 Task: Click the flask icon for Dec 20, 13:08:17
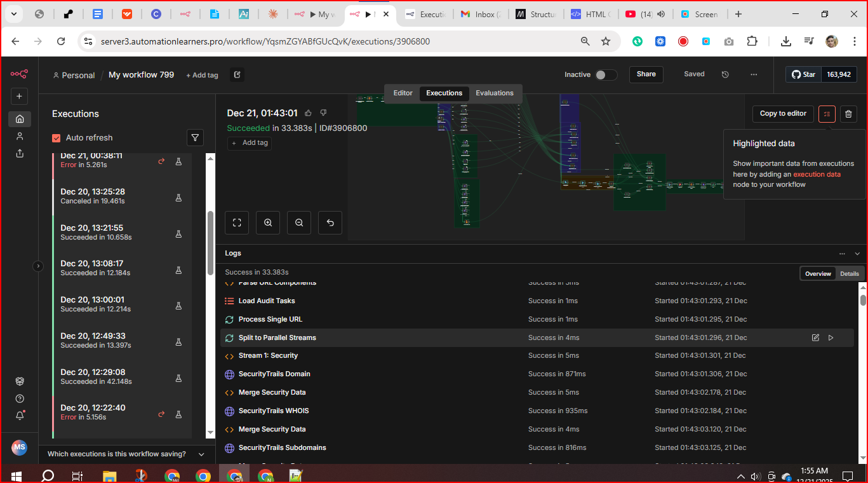point(178,270)
